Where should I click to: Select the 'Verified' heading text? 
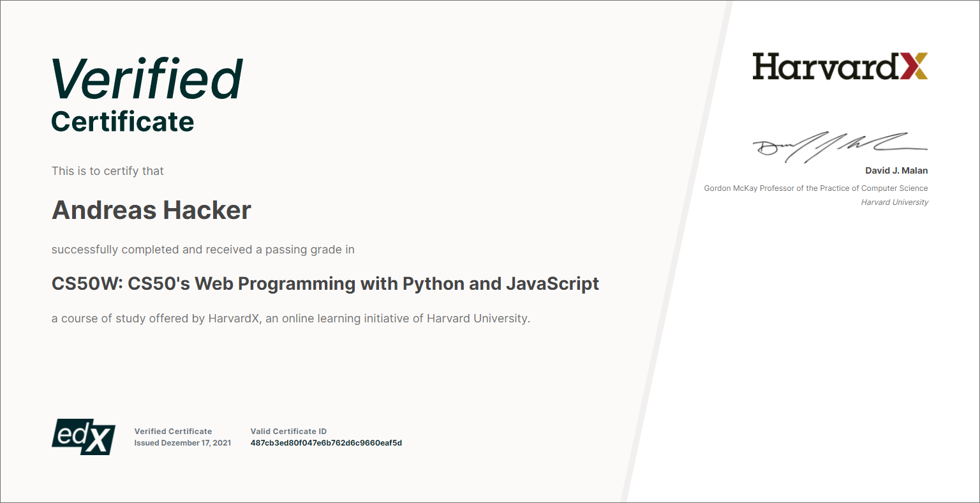(x=147, y=79)
